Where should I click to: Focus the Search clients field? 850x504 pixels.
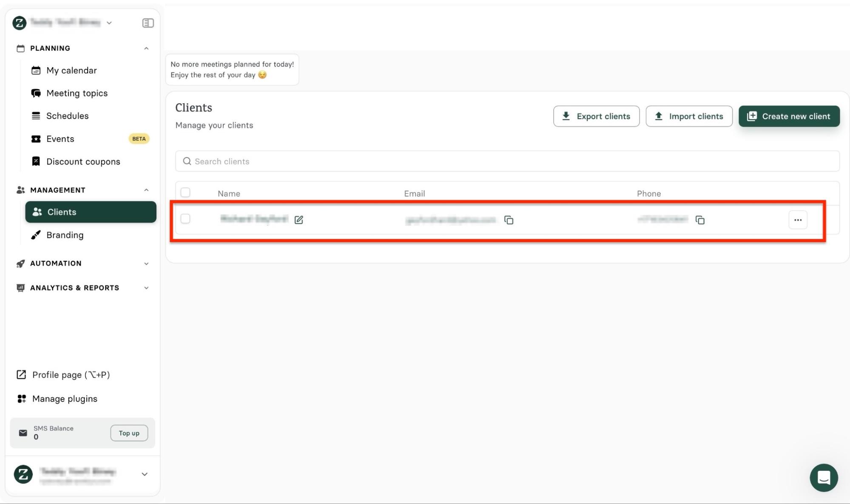[507, 161]
